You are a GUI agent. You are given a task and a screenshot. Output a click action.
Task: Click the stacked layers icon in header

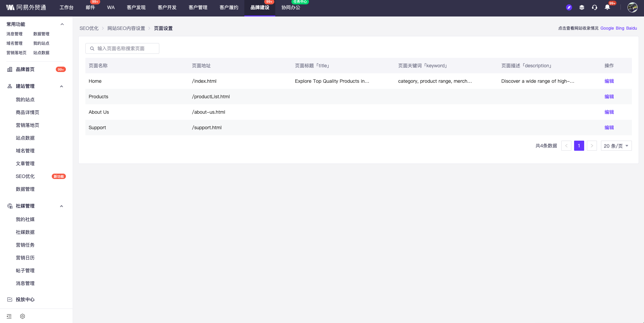tap(581, 7)
